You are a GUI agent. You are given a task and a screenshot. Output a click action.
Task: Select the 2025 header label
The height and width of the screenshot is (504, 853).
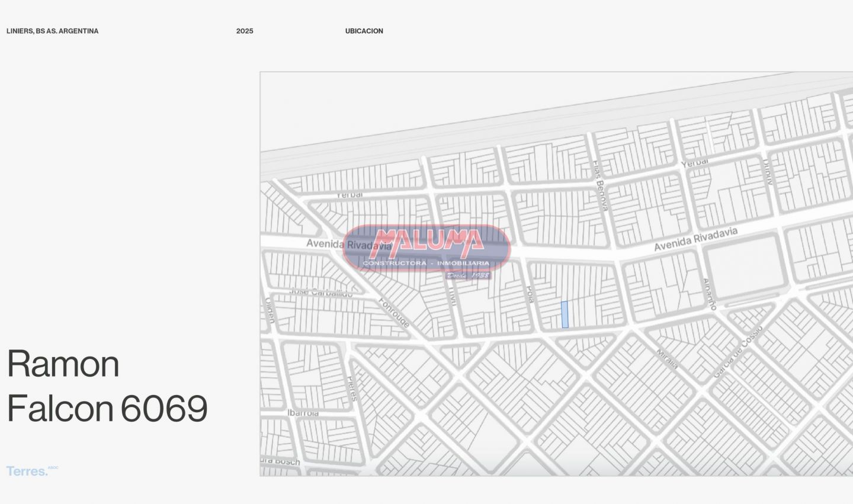244,31
